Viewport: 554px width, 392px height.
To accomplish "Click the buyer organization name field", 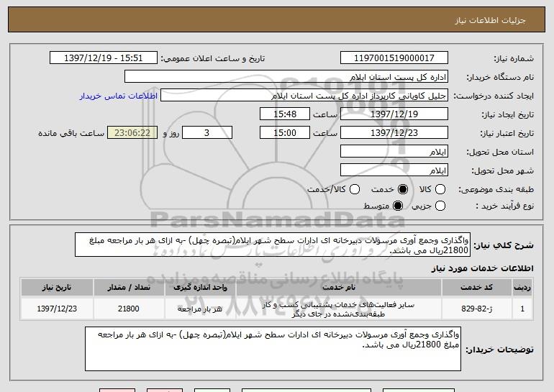I will pyautogui.click(x=286, y=77).
